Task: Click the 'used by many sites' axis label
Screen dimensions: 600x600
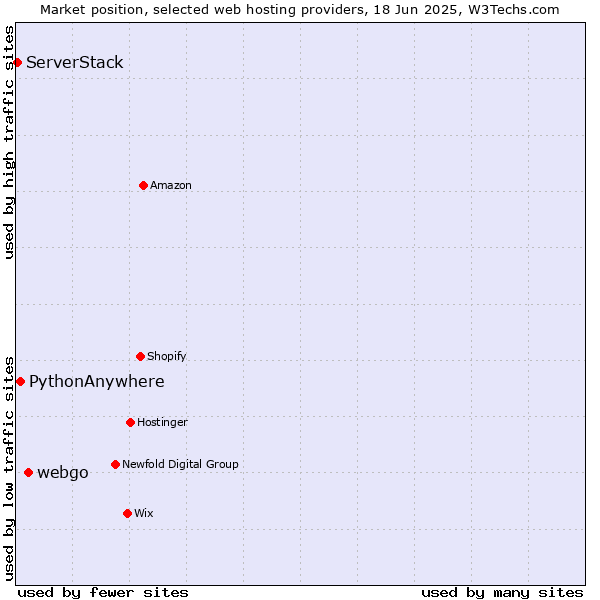Action: 502,593
